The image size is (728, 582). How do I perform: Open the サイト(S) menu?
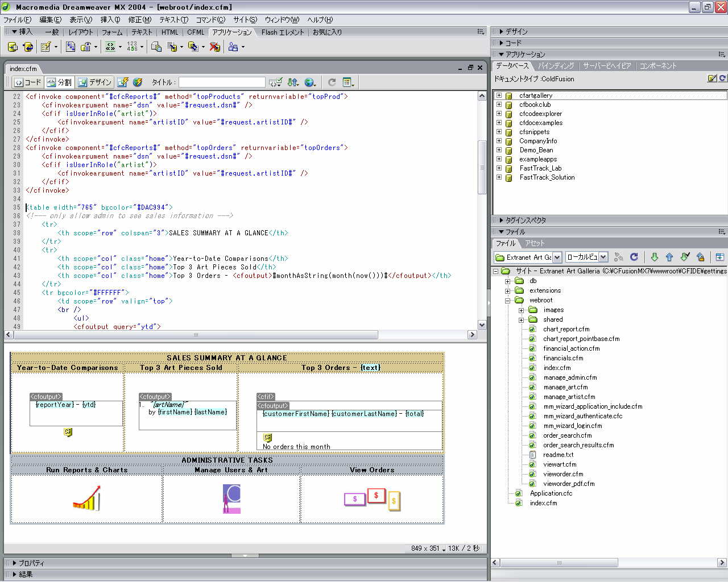point(245,19)
